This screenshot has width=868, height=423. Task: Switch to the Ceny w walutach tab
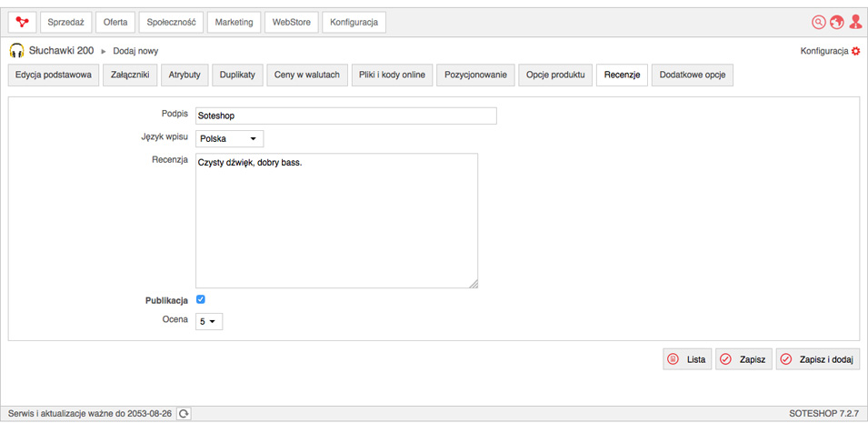[x=308, y=76]
